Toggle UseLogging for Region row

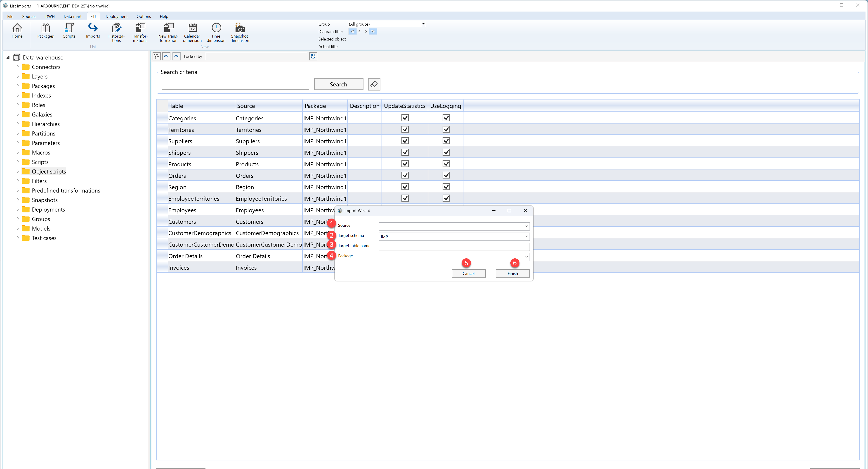coord(446,186)
